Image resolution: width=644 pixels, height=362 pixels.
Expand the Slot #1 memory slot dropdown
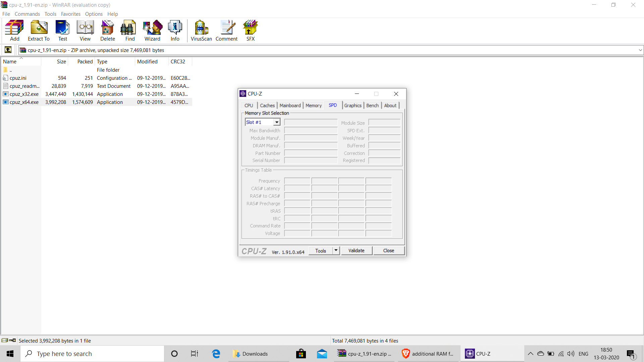(277, 122)
